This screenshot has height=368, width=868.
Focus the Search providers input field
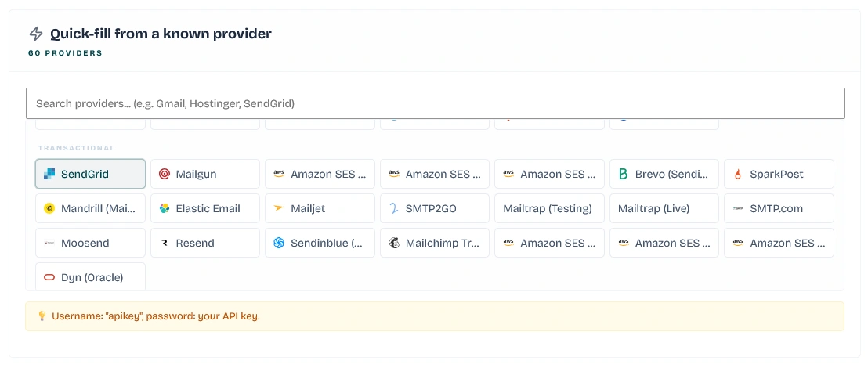(435, 103)
